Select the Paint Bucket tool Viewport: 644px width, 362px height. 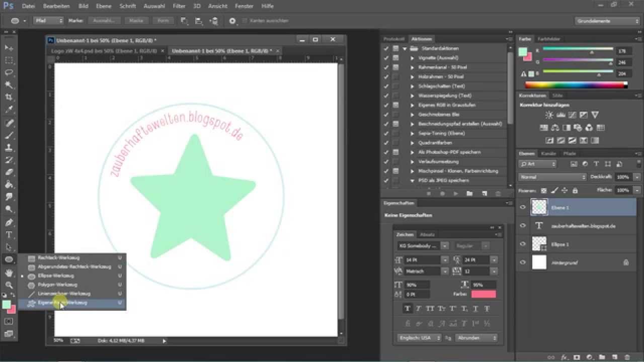pyautogui.click(x=9, y=185)
